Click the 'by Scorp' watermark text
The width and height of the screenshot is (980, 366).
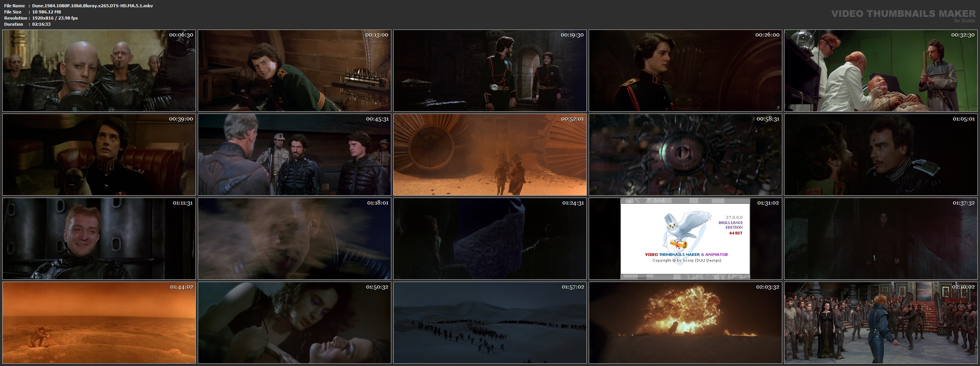pos(964,21)
